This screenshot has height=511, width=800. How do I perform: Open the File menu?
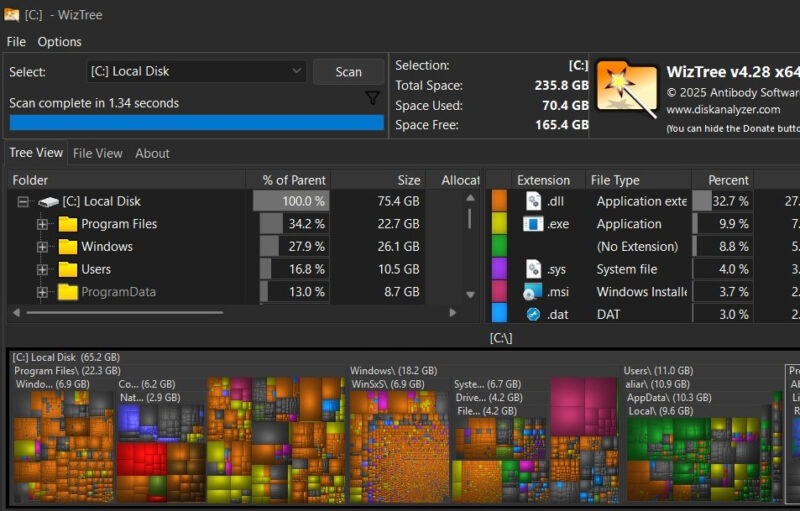tap(16, 42)
